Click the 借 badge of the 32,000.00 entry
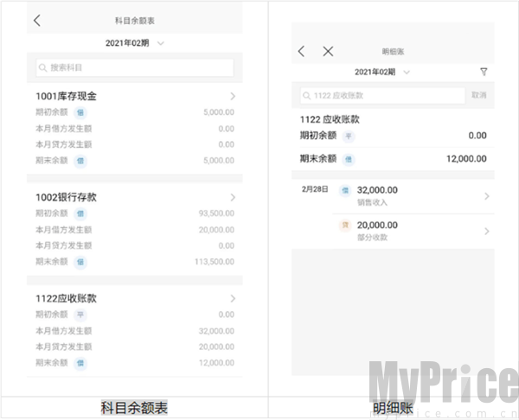This screenshot has height=420, width=519. (345, 190)
